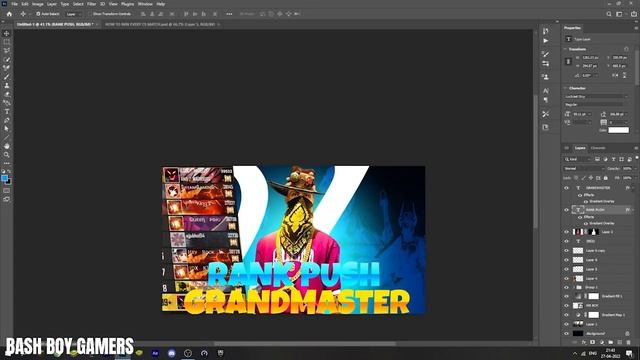Screen dimensions: 640x360
Task: Hide the GRANDMASTER text layer
Action: [x=566, y=188]
